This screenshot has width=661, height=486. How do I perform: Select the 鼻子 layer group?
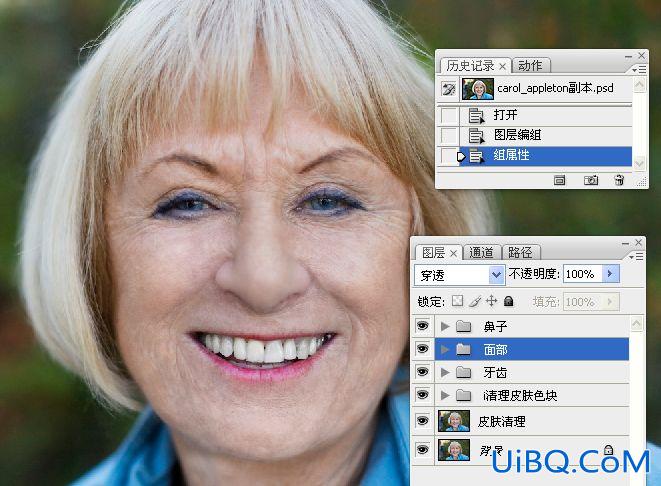coord(532,326)
